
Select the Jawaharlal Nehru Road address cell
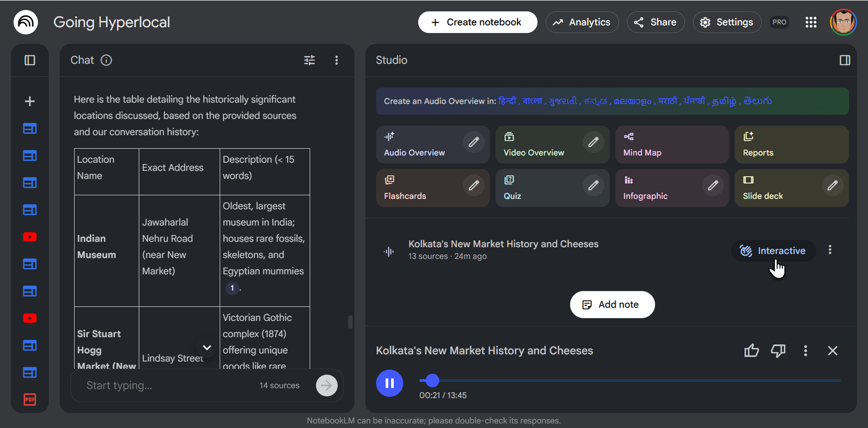point(179,251)
